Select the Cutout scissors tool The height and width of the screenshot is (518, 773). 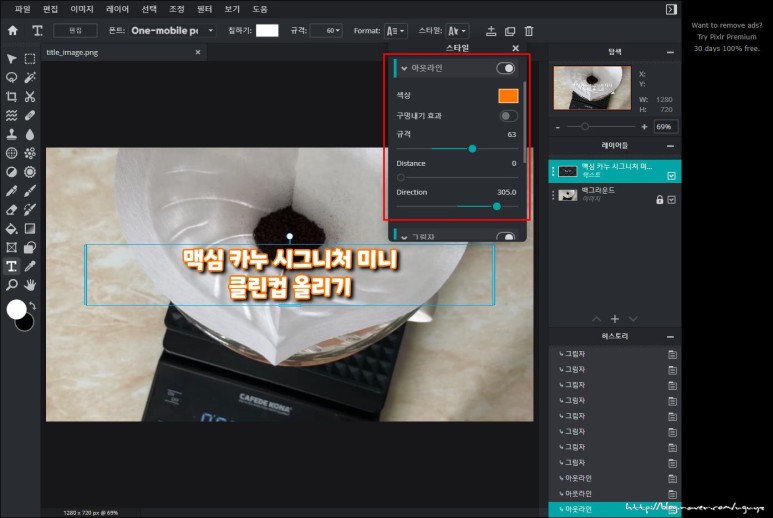tap(30, 97)
